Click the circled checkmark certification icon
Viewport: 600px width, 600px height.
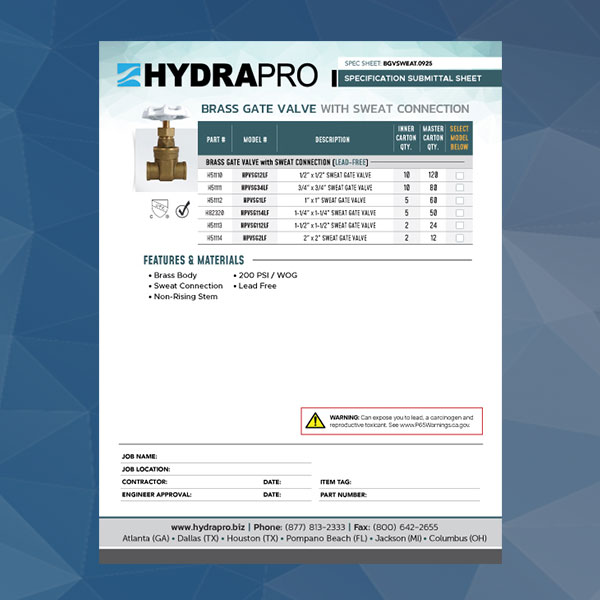(x=183, y=210)
